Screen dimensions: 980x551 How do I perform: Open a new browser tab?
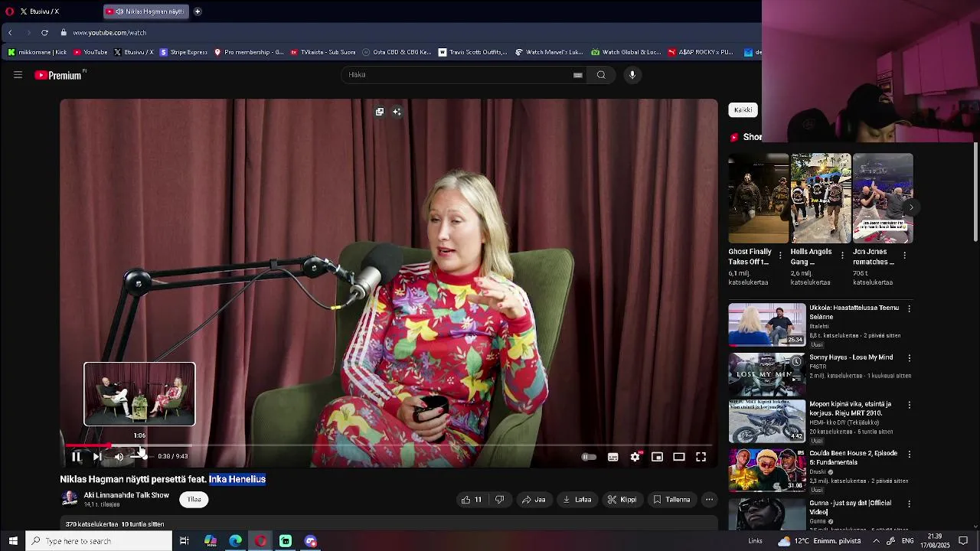[198, 11]
